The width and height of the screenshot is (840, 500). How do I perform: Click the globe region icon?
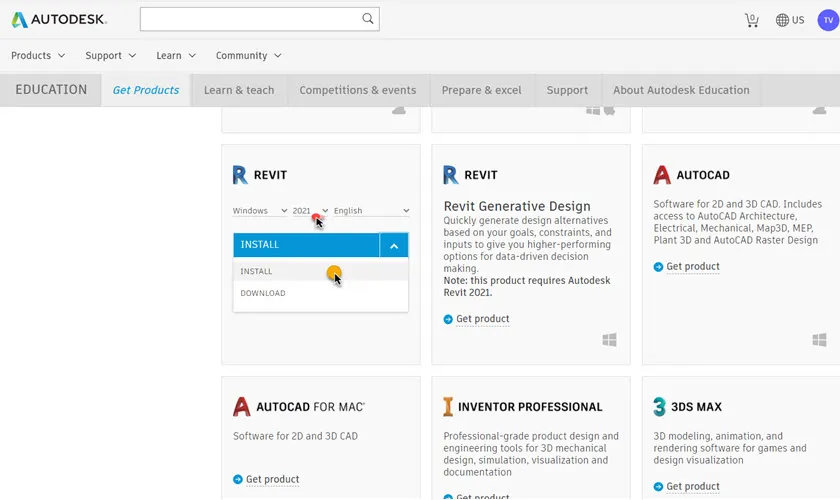coord(782,20)
